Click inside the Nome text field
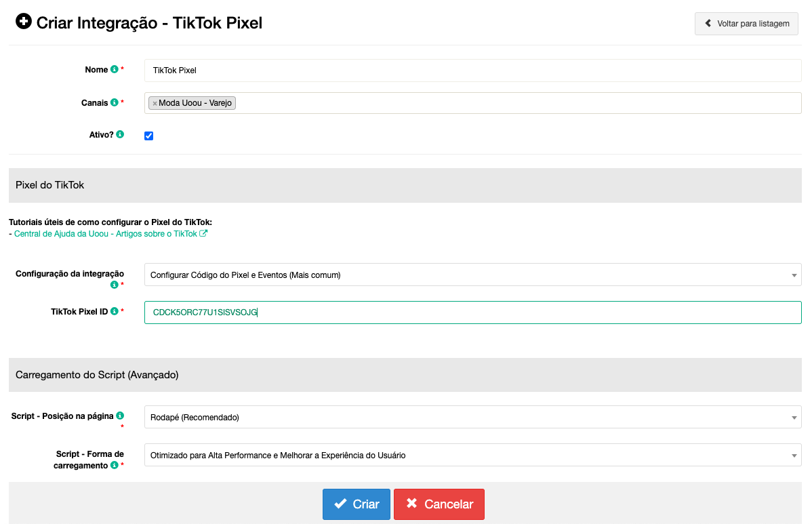The image size is (812, 524). tap(472, 70)
